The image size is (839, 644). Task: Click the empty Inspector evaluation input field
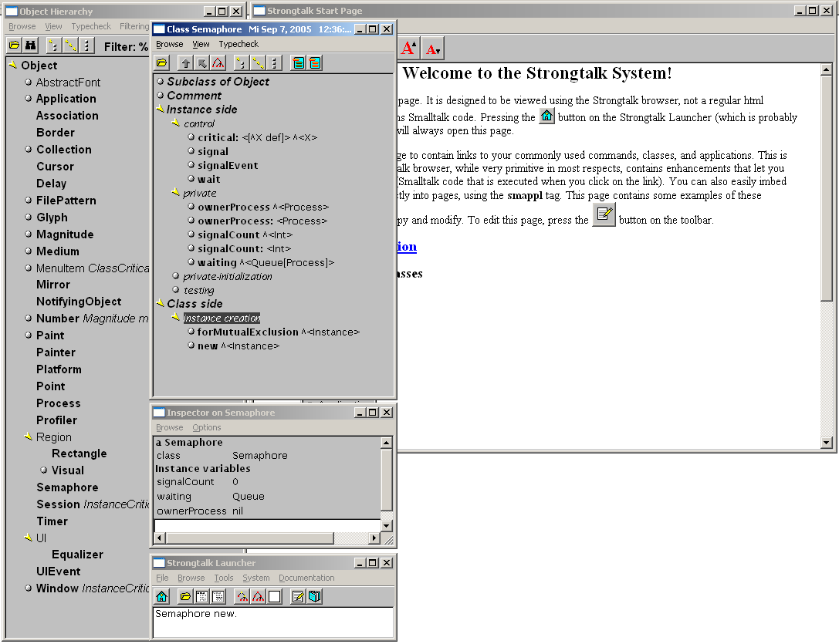[267, 525]
